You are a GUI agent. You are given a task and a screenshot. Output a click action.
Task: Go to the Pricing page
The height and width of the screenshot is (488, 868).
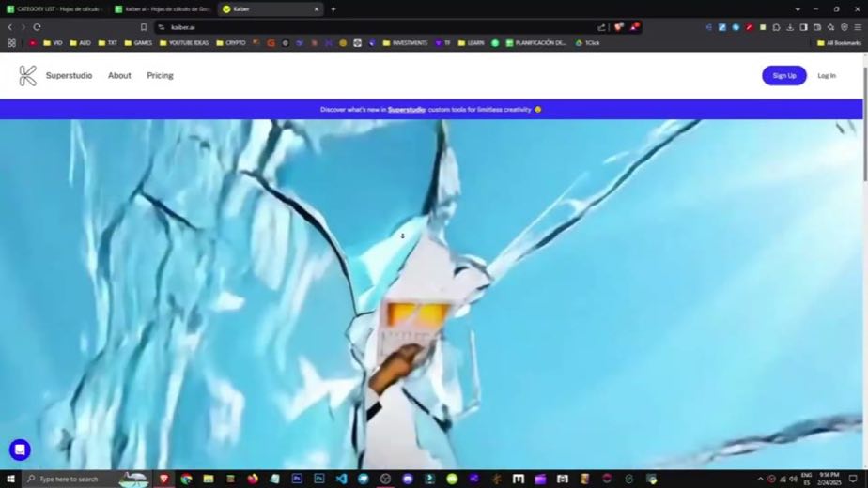click(x=160, y=76)
